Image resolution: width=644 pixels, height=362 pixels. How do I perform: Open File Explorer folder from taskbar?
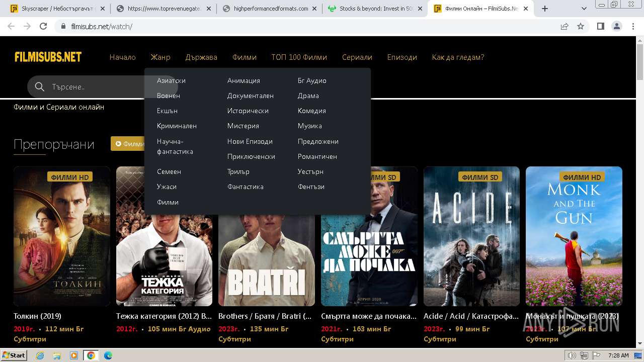57,355
